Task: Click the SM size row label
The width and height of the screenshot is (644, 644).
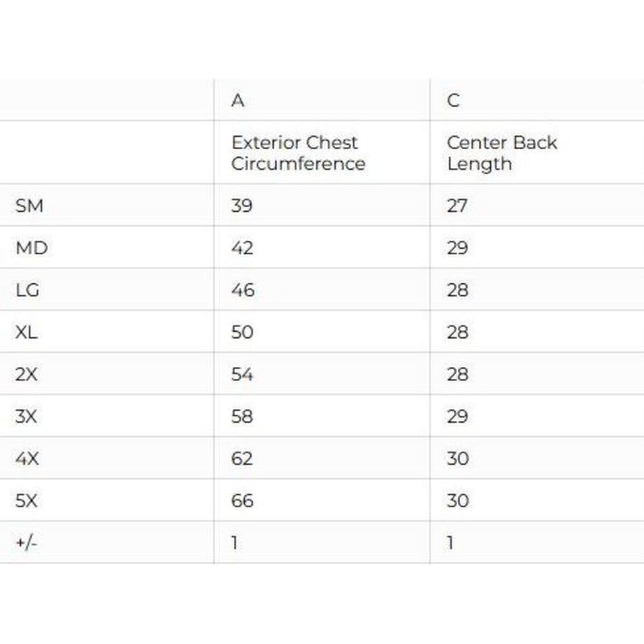Action: (x=29, y=206)
